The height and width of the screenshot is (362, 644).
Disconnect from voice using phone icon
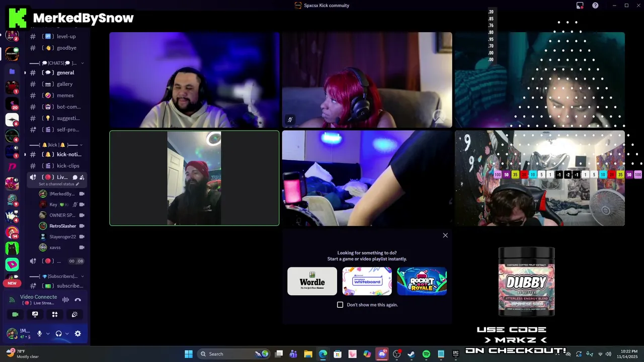pos(77,300)
